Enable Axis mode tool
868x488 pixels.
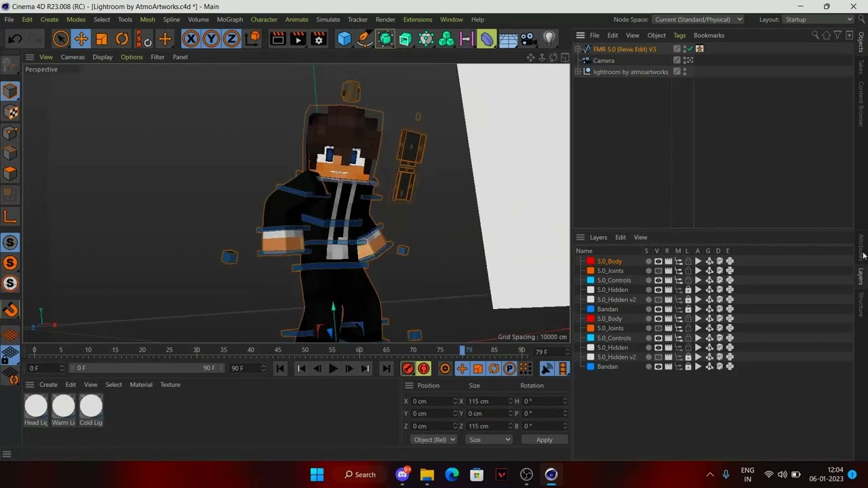pos(10,216)
